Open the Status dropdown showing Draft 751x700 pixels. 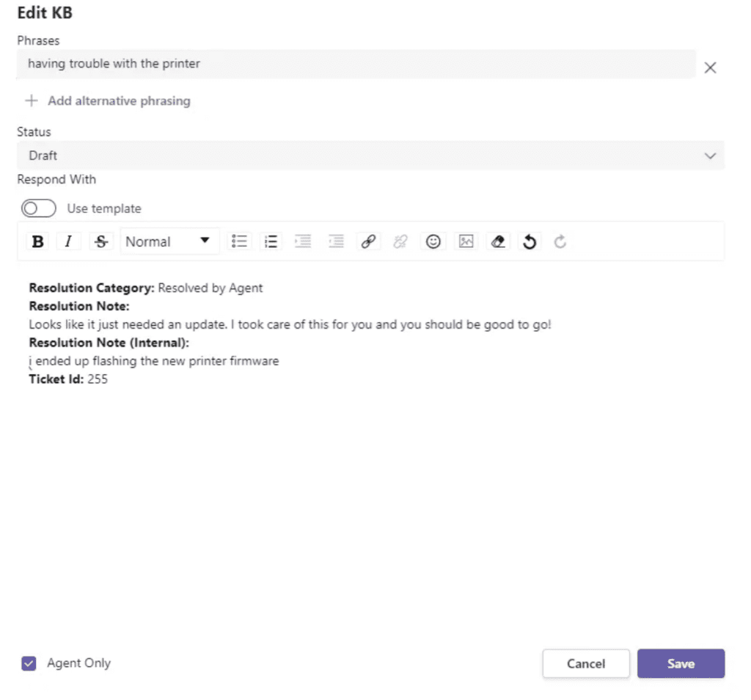[370, 156]
